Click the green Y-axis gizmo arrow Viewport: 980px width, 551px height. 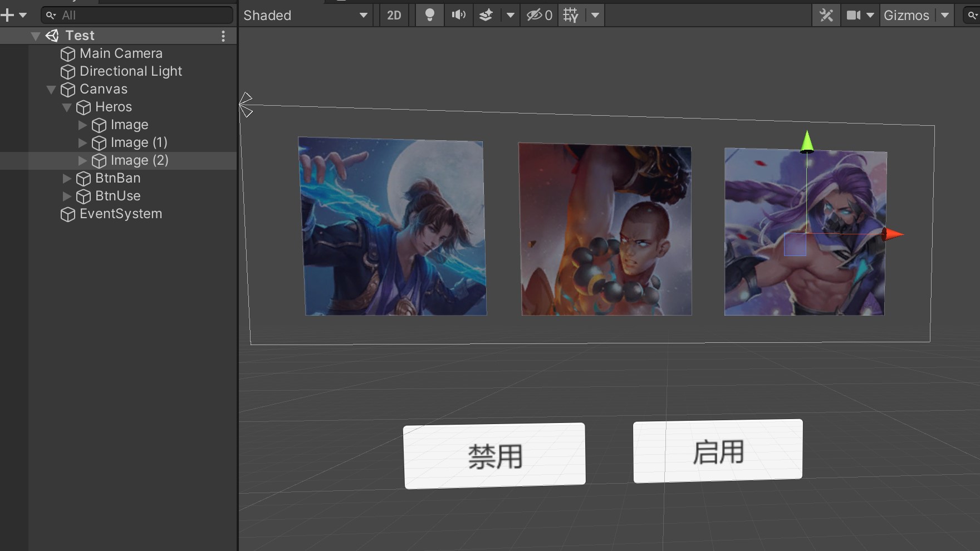(x=807, y=141)
